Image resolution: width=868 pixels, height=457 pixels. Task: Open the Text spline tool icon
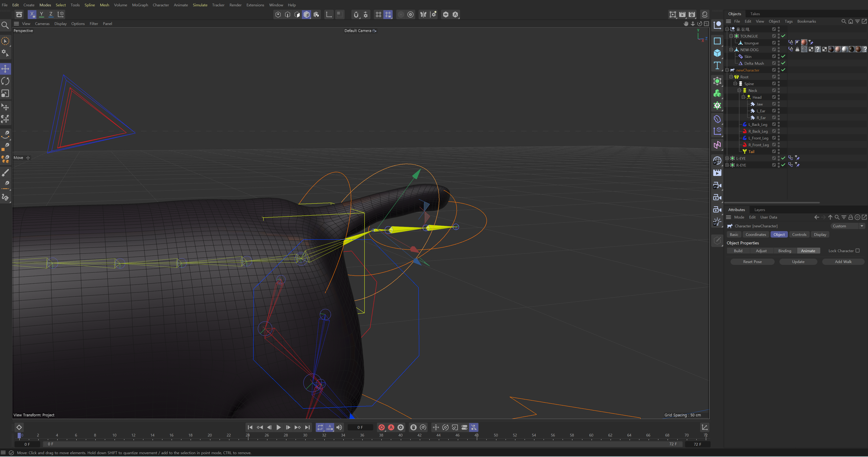(717, 65)
